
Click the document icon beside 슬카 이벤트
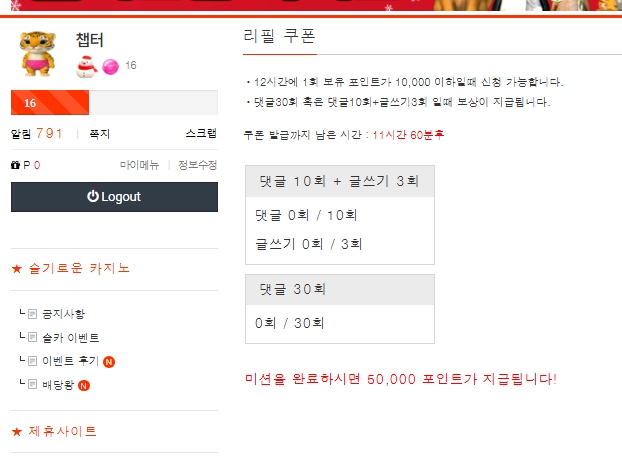pyautogui.click(x=32, y=338)
